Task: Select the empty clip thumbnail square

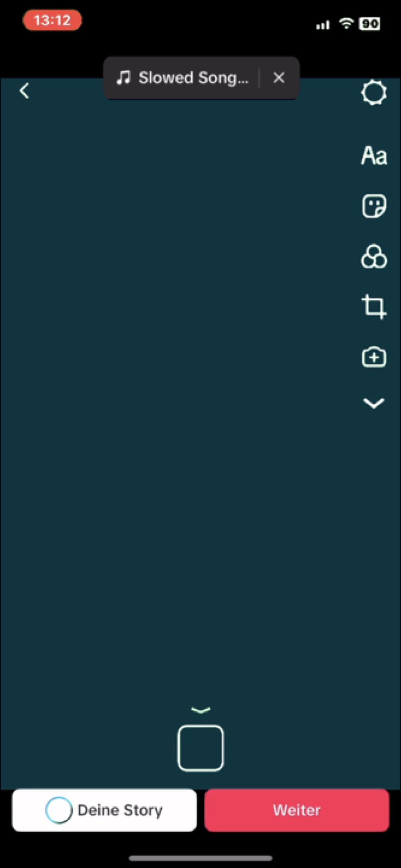Action: 200,748
